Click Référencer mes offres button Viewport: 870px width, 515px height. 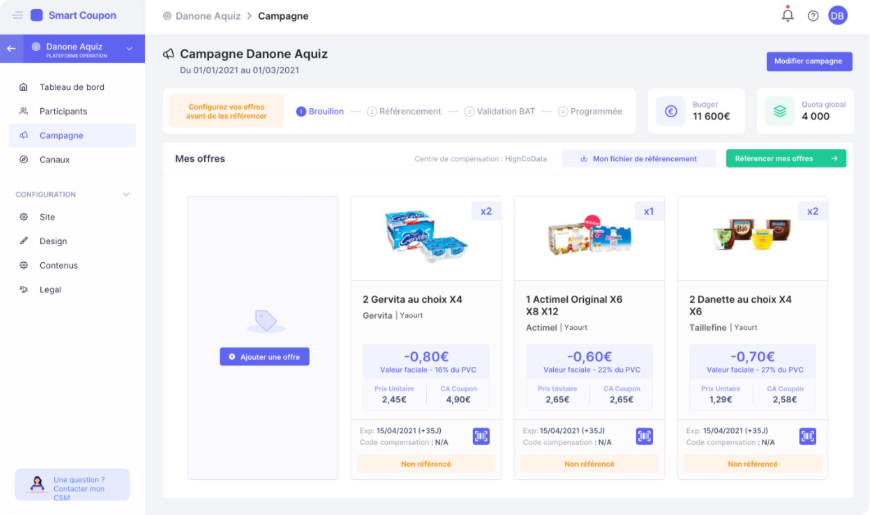(785, 158)
